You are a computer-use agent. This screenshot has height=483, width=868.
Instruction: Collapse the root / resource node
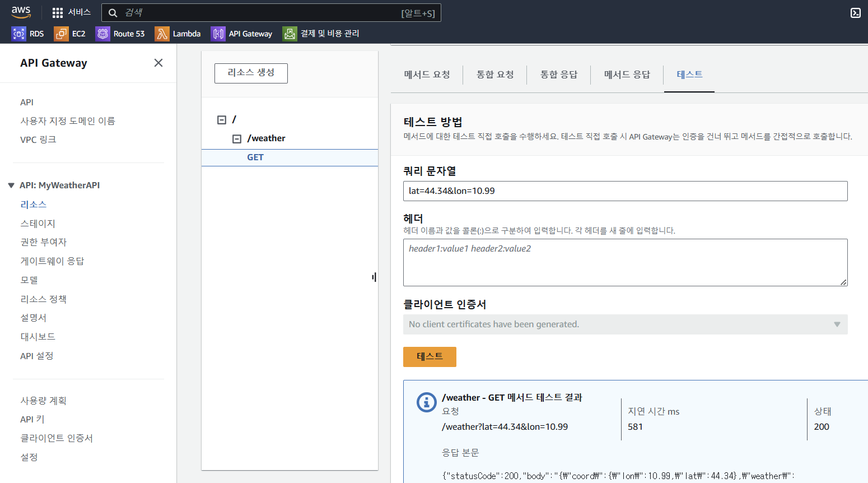(222, 120)
